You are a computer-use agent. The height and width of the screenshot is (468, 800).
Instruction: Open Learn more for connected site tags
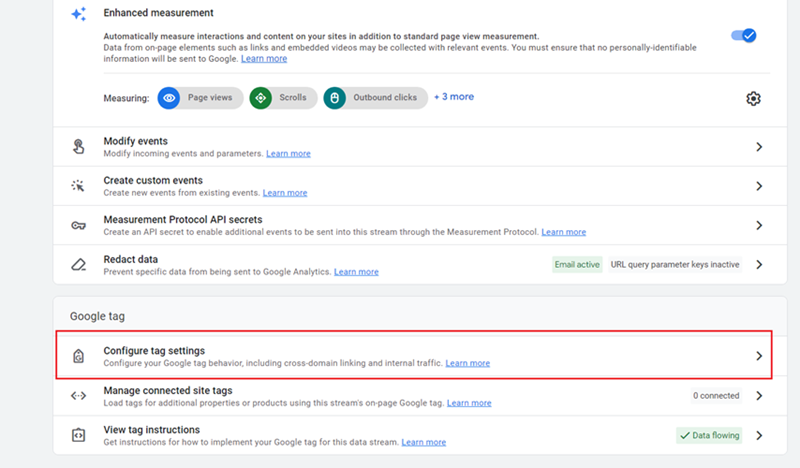click(x=469, y=403)
